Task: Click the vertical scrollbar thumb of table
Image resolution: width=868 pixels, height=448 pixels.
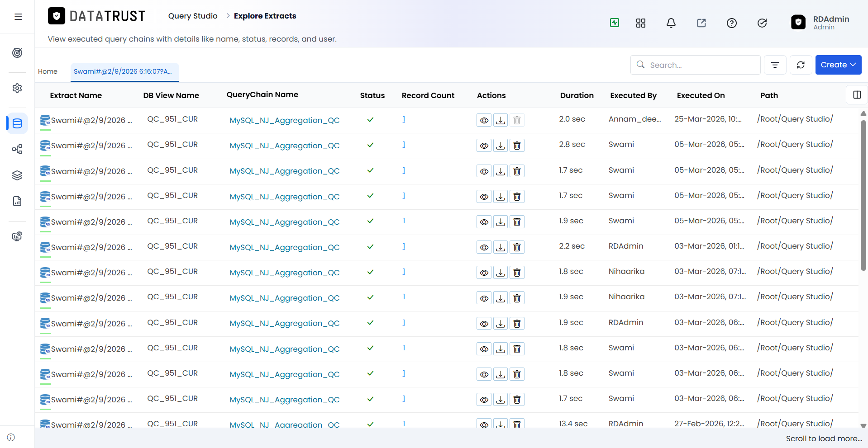Action: tap(863, 194)
